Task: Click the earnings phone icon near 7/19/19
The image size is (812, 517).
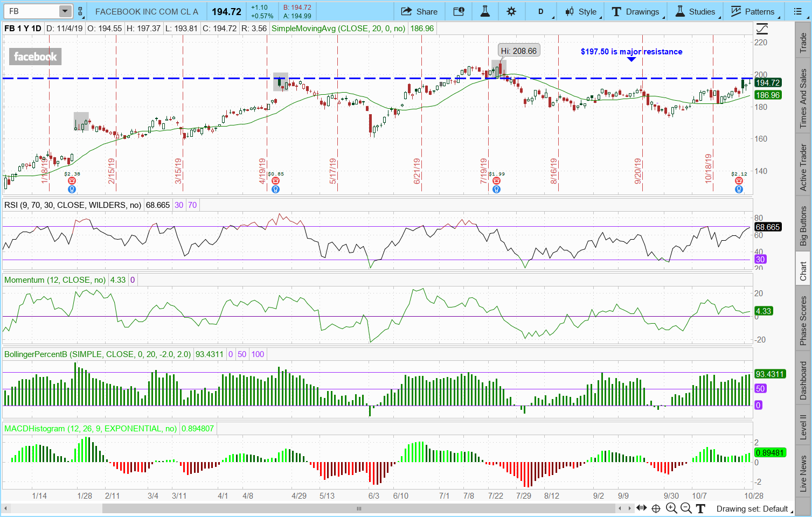Action: tap(496, 181)
